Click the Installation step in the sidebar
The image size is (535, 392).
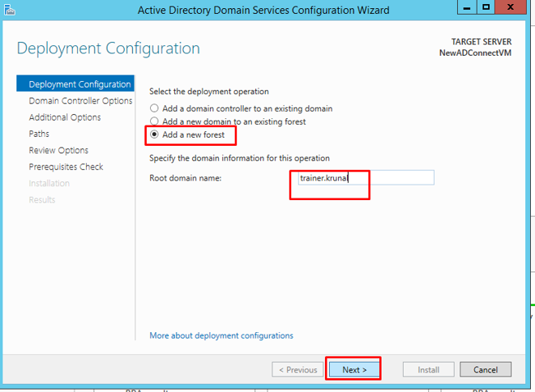click(x=49, y=183)
